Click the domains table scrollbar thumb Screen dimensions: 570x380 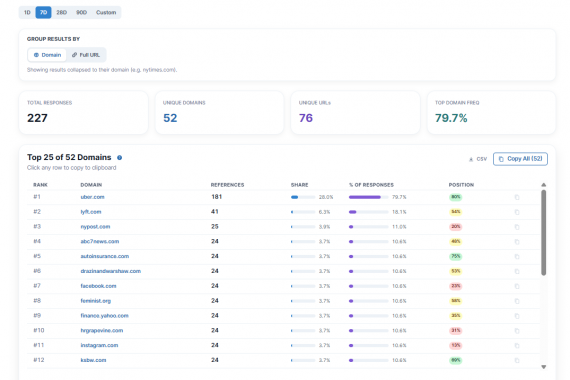pyautogui.click(x=543, y=233)
